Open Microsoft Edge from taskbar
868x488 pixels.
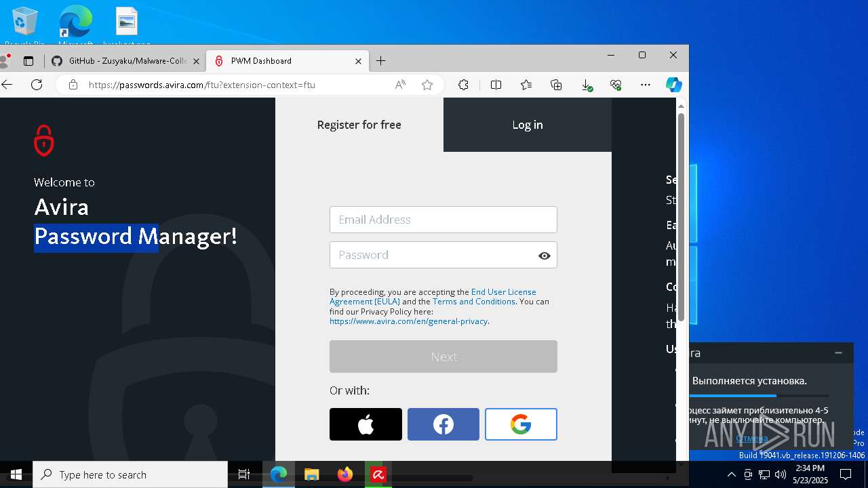[279, 474]
